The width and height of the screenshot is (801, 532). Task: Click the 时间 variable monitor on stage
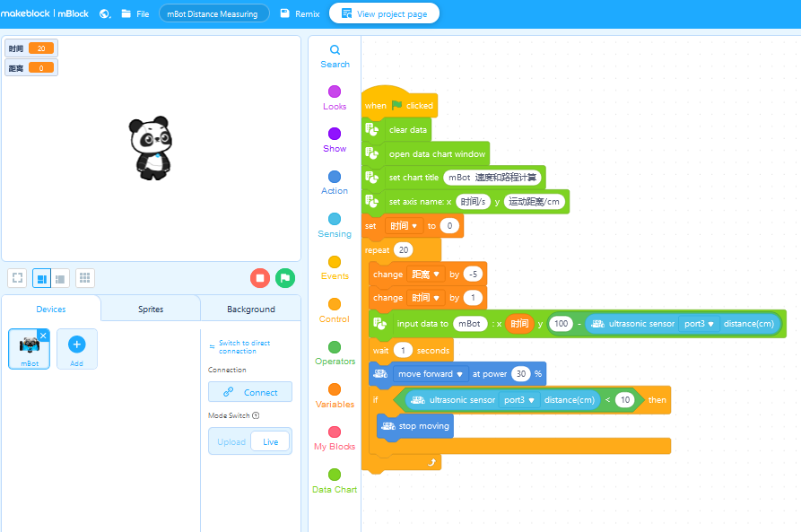[x=31, y=48]
